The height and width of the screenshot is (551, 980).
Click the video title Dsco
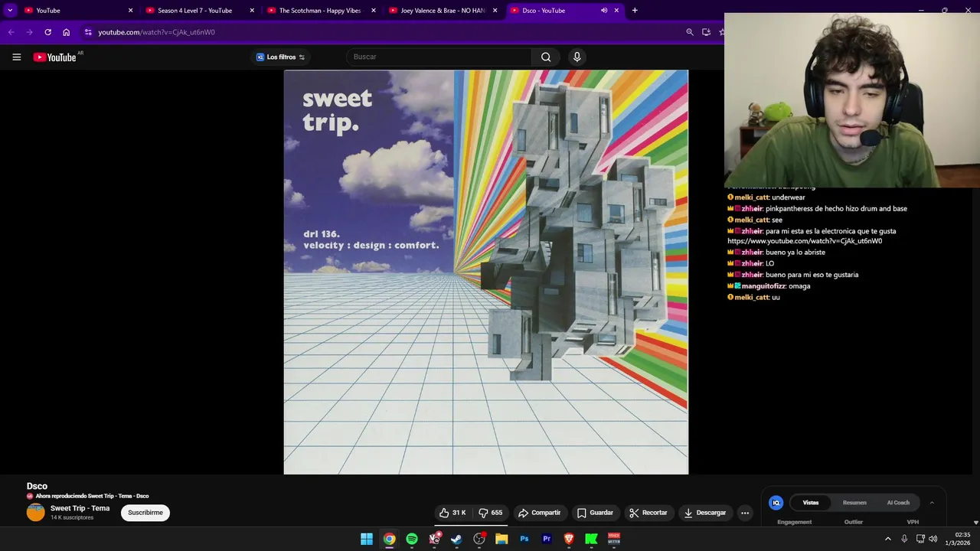point(37,486)
